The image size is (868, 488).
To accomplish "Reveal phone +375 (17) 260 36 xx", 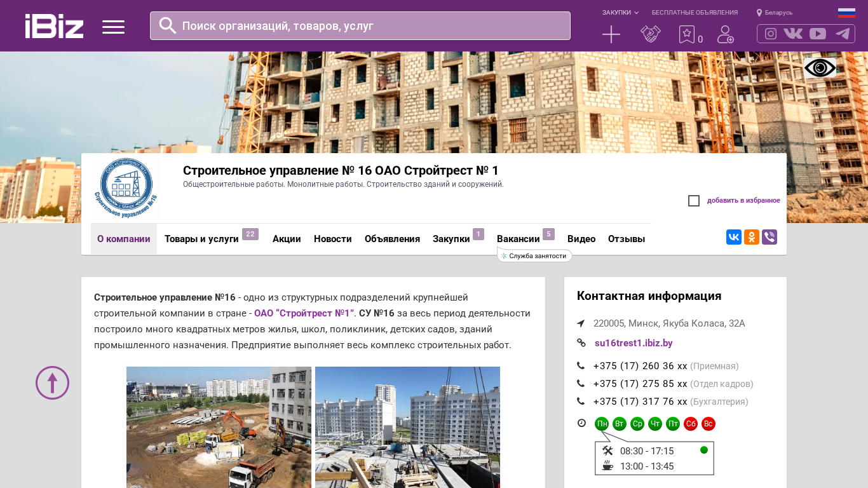I will point(641,366).
